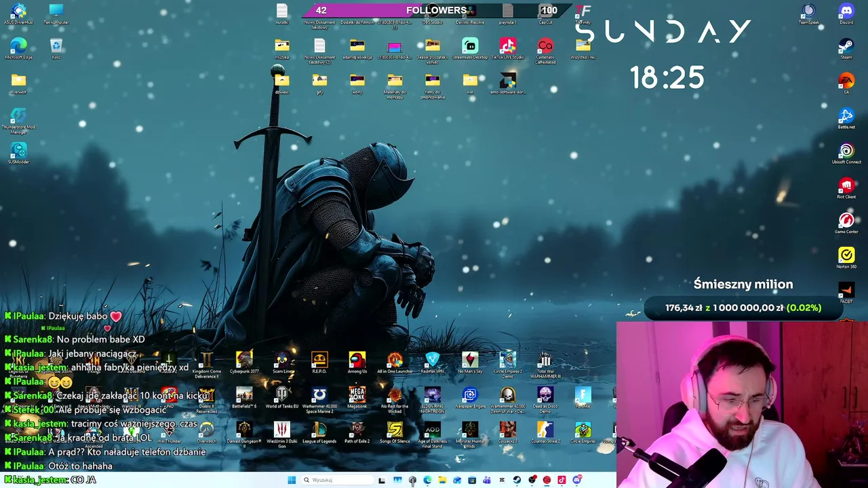Image resolution: width=868 pixels, height=488 pixels.
Task: Open Wallpaper Engine shortcut
Action: (x=470, y=398)
